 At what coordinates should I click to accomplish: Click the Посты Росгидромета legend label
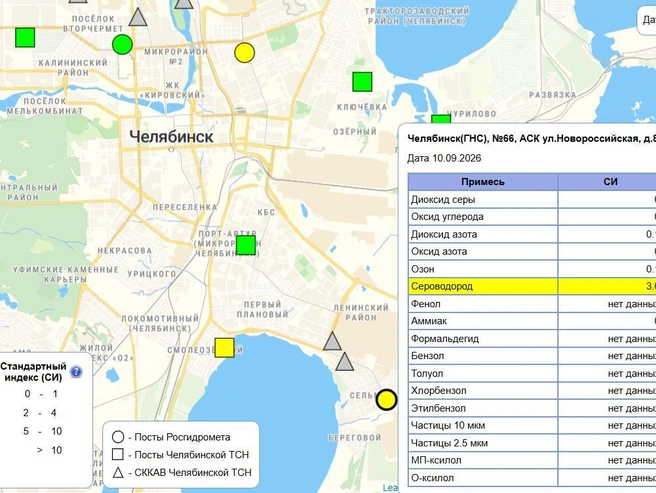[x=182, y=437]
